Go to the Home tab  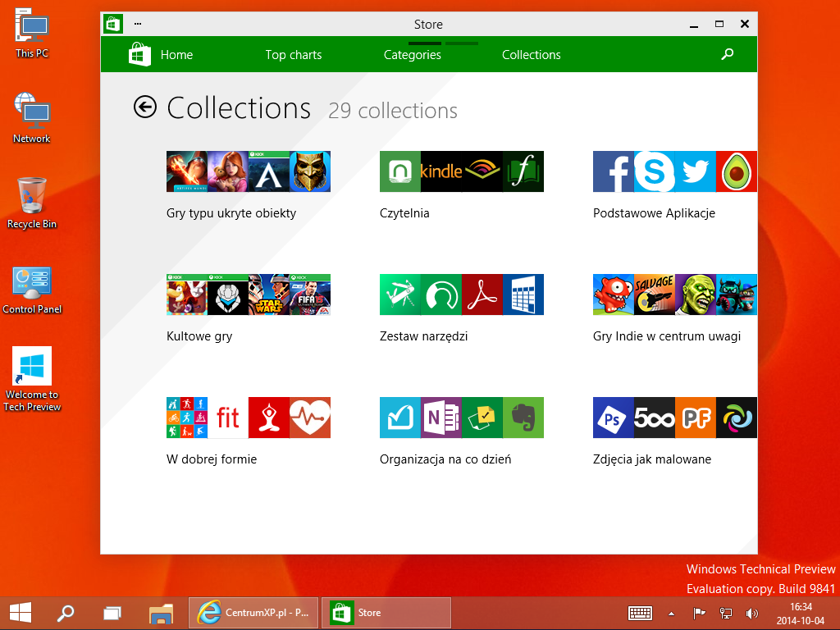click(176, 55)
